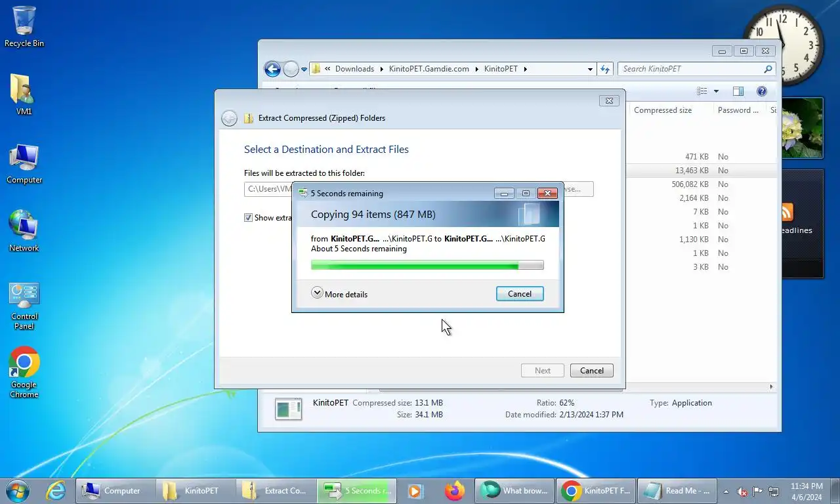Switch to Extract Compressed taskbar button
Screen dimensions: 840x504
point(275,490)
